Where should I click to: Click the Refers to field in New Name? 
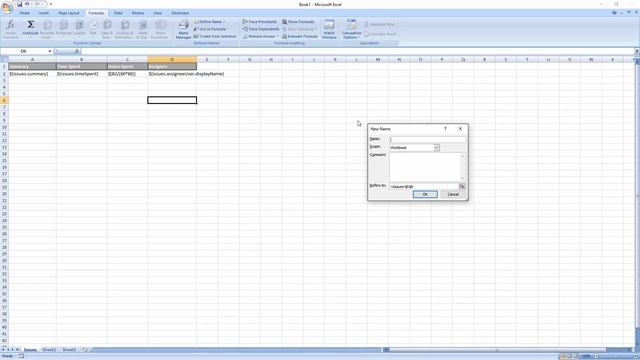(x=424, y=187)
